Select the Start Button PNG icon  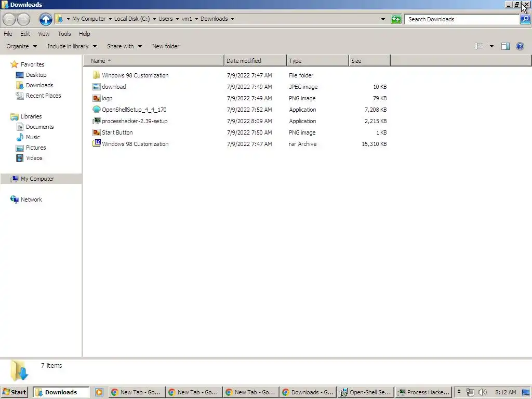(96, 132)
